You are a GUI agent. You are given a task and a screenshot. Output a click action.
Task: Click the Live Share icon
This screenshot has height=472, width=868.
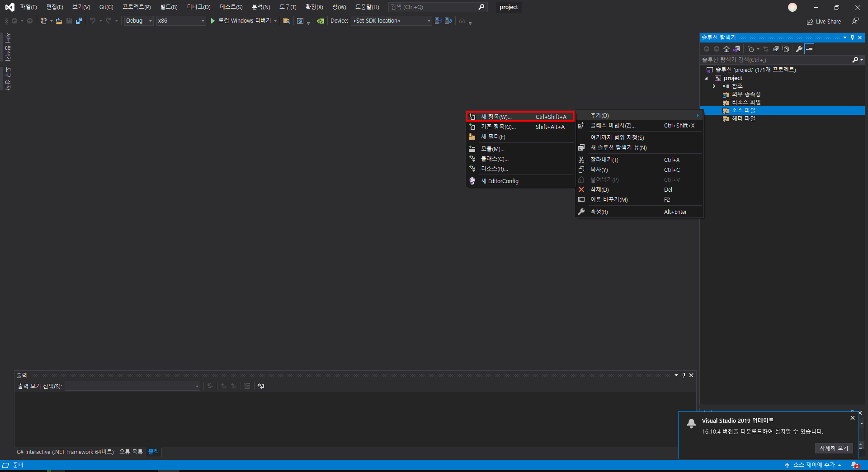[810, 22]
